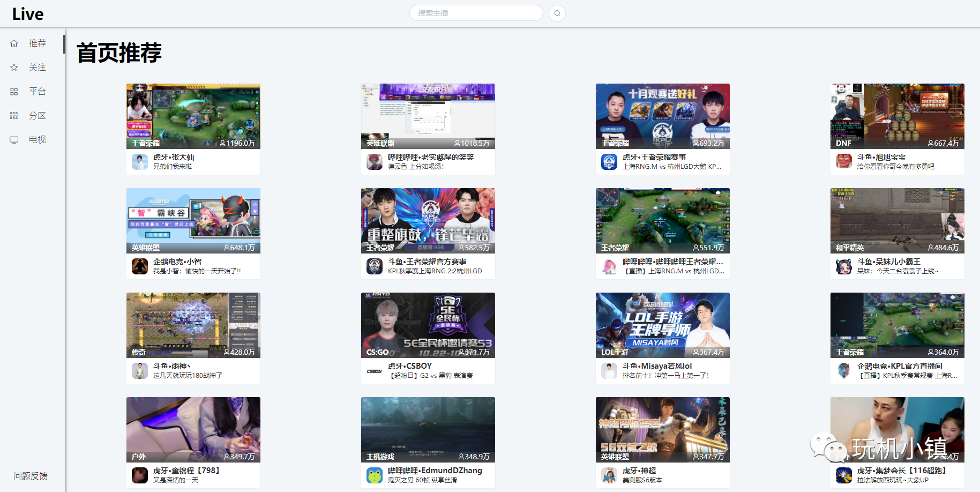Click the title 拉法解放西玩玩~大象UP

point(893,480)
